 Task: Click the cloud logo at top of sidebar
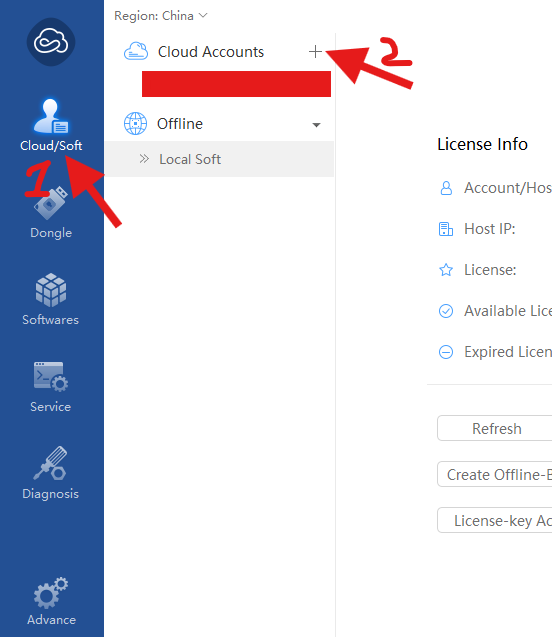51,42
